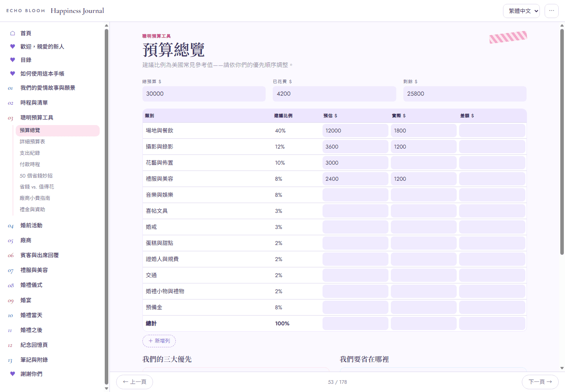
Task: Click the heart icon beside 歡迎，親愛的新人
Action: tap(13, 47)
